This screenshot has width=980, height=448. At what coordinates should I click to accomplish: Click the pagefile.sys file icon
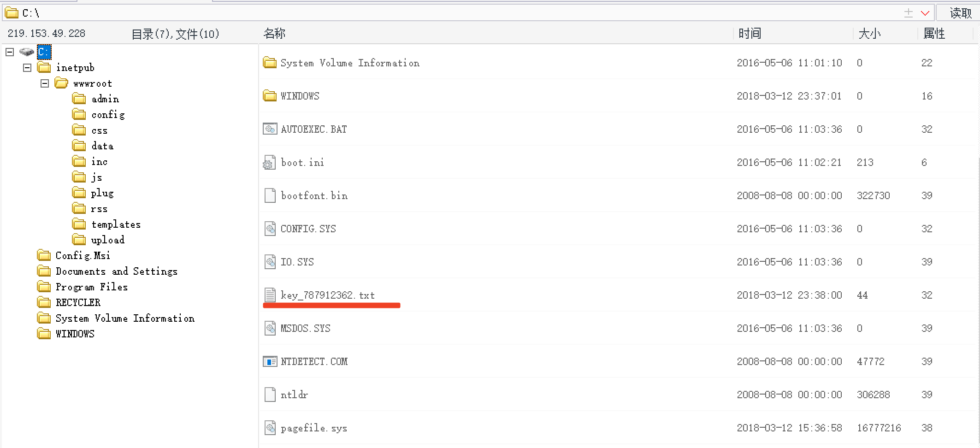(270, 428)
